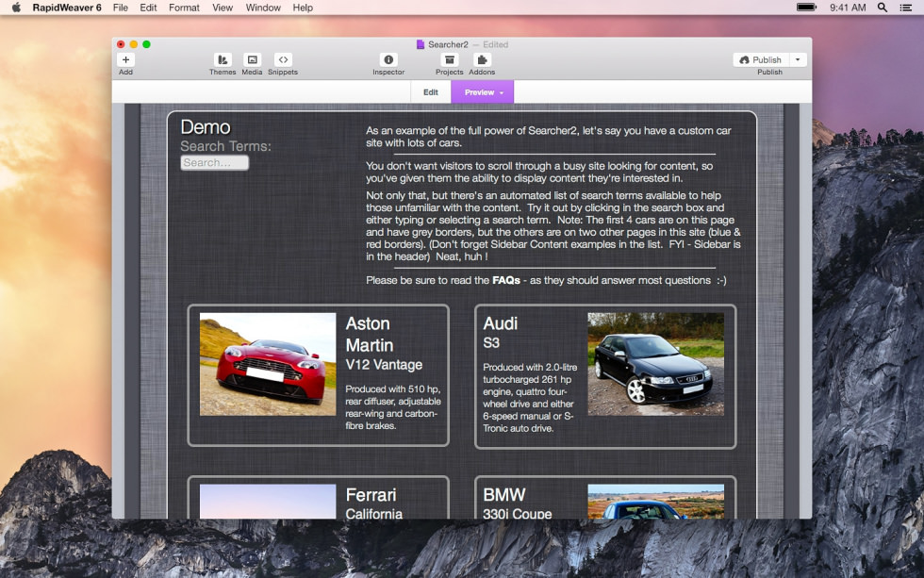The width and height of the screenshot is (924, 578).
Task: Open the Window menu
Action: coord(263,8)
